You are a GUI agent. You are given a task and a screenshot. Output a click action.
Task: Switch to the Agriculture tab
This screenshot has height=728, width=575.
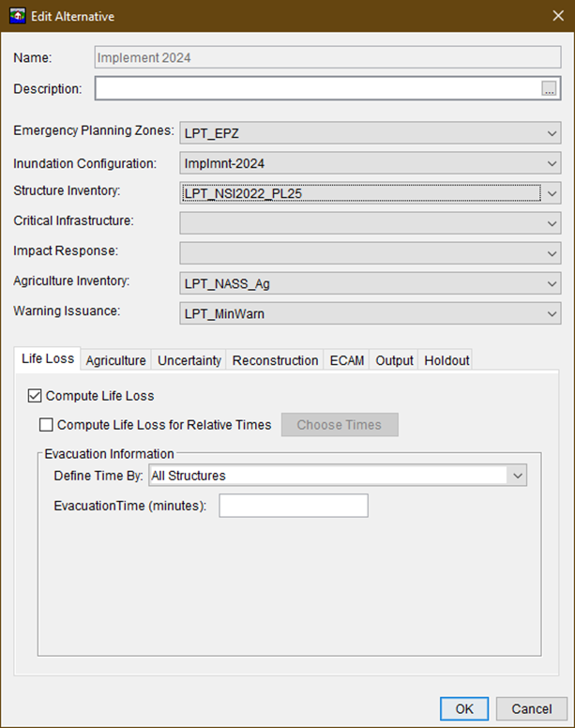(116, 360)
